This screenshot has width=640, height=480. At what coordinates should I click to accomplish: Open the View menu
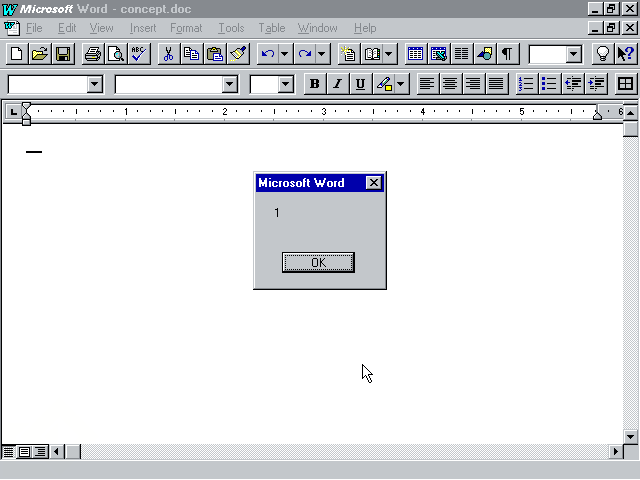pos(102,28)
